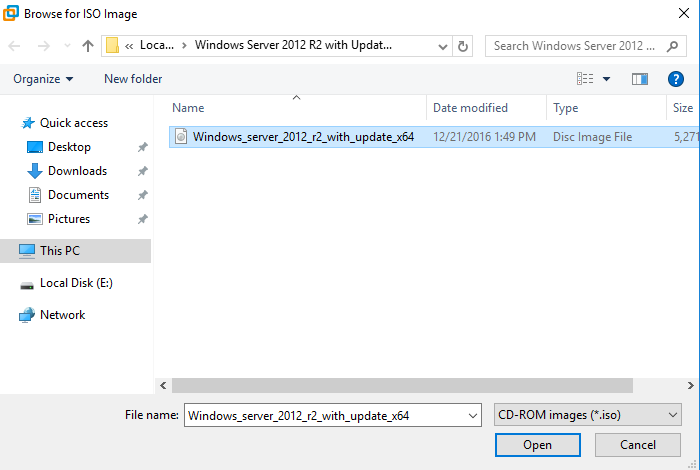Click the folder icon in address bar
Viewport: 700px width, 470px height.
112,46
